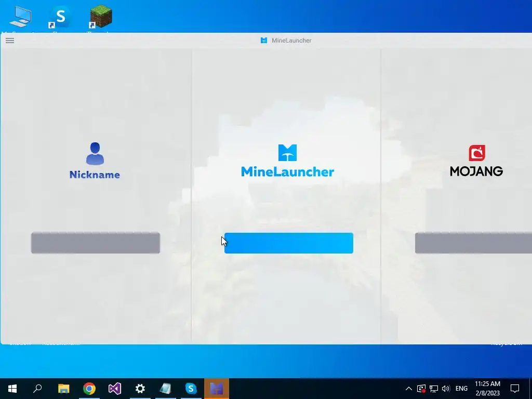Launch Google Chrome from the taskbar
The image size is (532, 399).
click(x=89, y=389)
